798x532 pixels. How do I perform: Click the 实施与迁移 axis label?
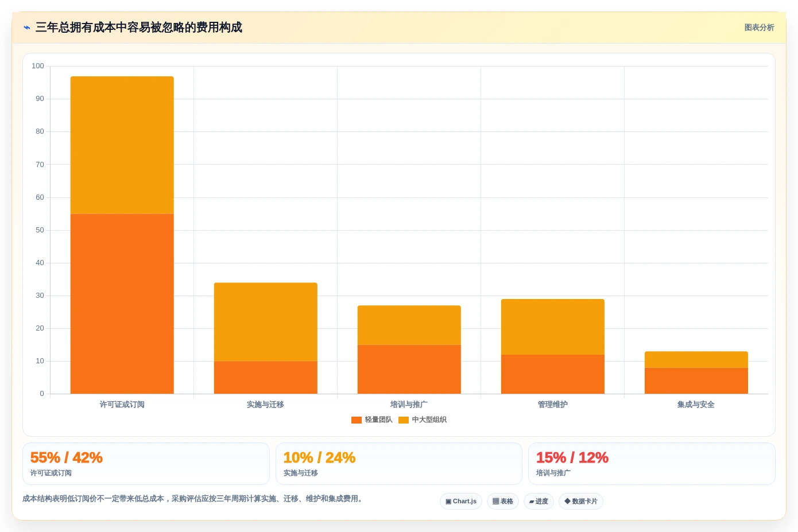[266, 405]
